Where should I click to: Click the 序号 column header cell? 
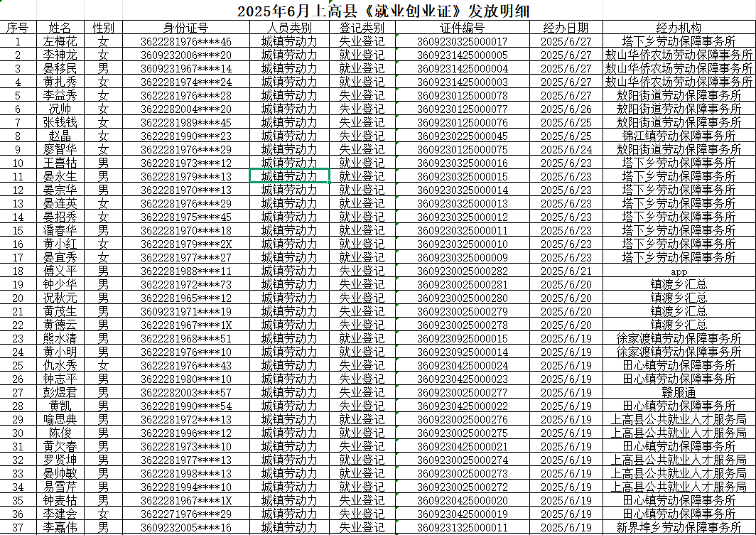click(17, 28)
